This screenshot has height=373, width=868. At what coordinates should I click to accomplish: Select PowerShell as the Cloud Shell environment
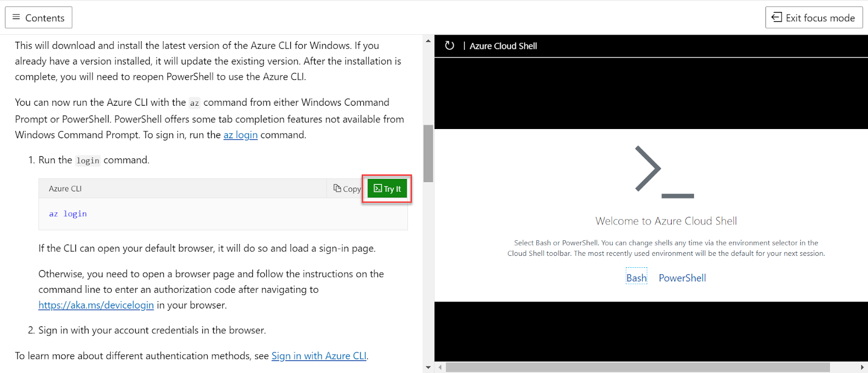(681, 277)
